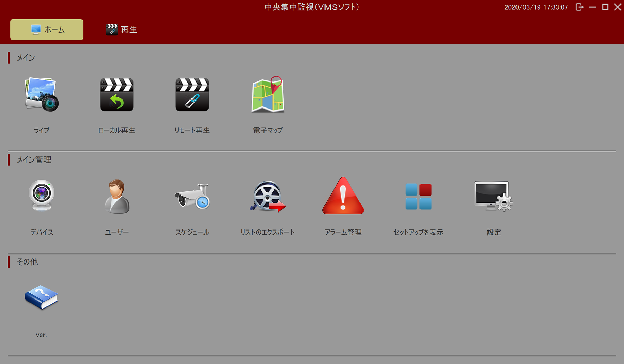Open the ver. help book icon
624x364 pixels.
[42, 297]
